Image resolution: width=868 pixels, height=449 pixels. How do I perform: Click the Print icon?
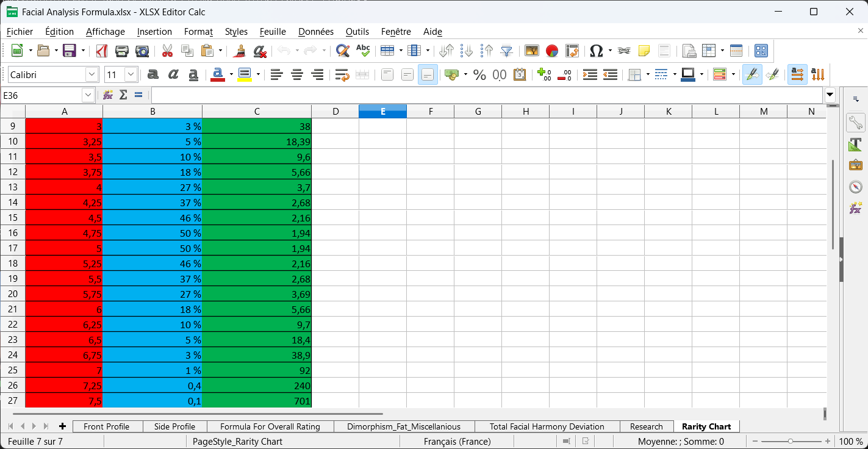[x=122, y=51]
